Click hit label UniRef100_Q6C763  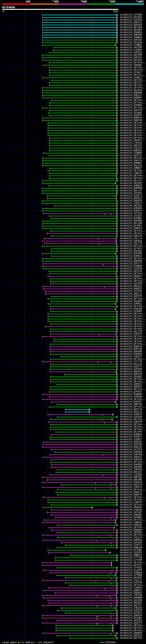point(131,638)
